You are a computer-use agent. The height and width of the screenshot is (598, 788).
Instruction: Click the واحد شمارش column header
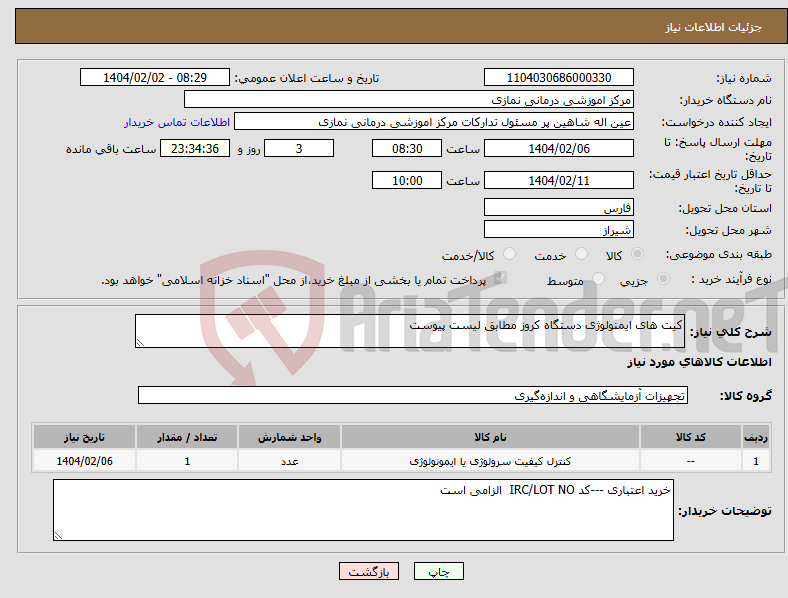pos(289,437)
